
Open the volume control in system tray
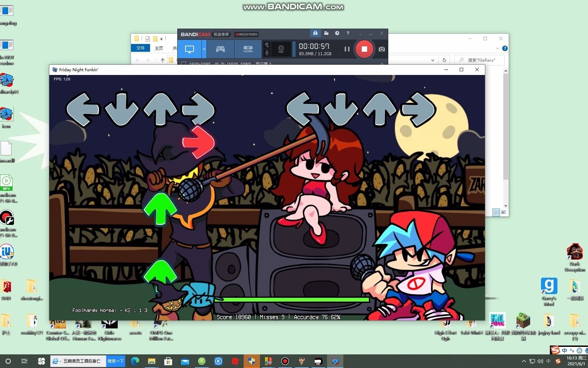tap(540, 361)
